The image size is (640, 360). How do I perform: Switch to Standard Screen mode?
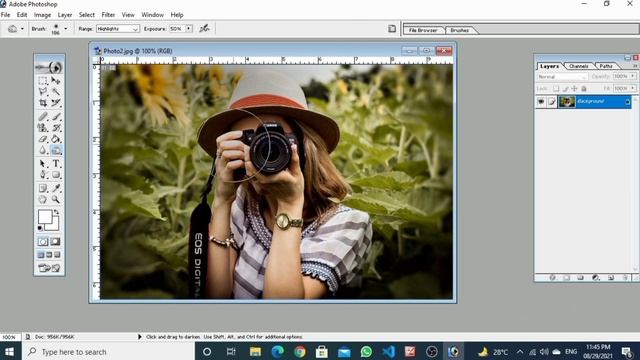(41, 255)
